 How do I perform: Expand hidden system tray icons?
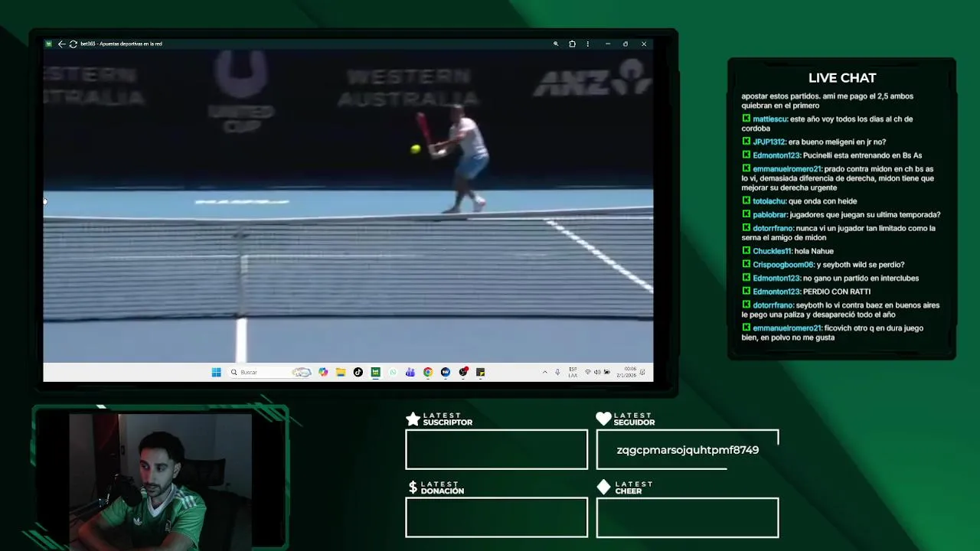click(545, 372)
